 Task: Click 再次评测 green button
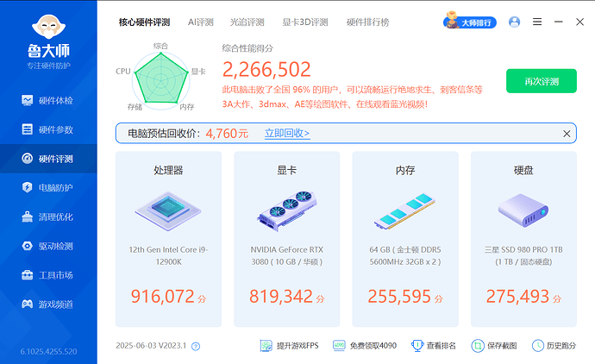(x=542, y=81)
